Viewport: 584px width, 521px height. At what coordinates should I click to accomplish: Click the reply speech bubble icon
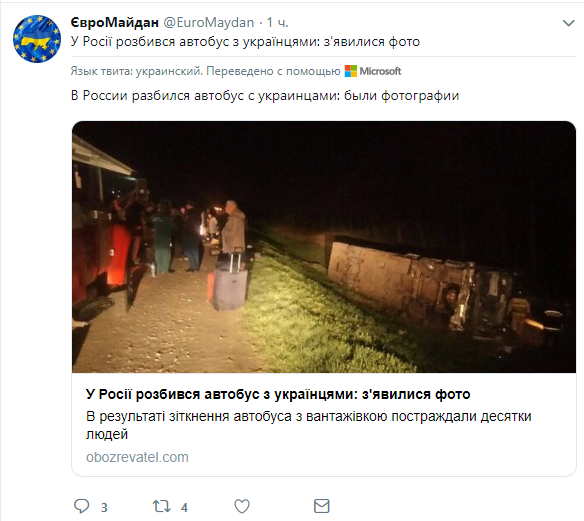click(82, 506)
